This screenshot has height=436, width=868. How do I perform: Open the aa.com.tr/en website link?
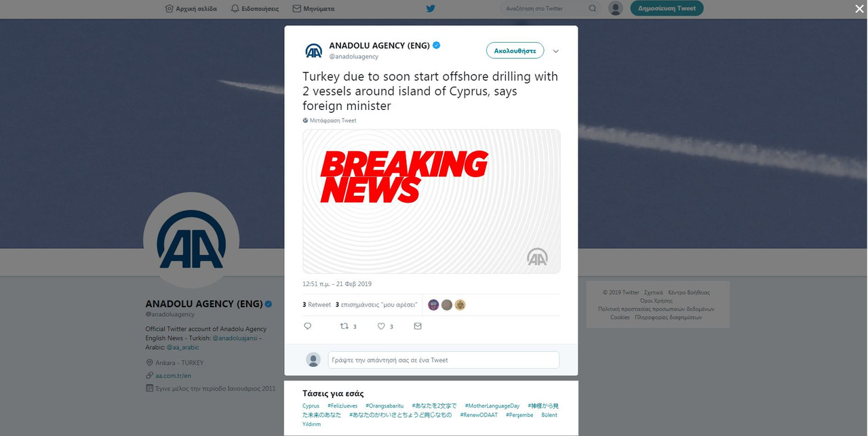[x=173, y=376]
